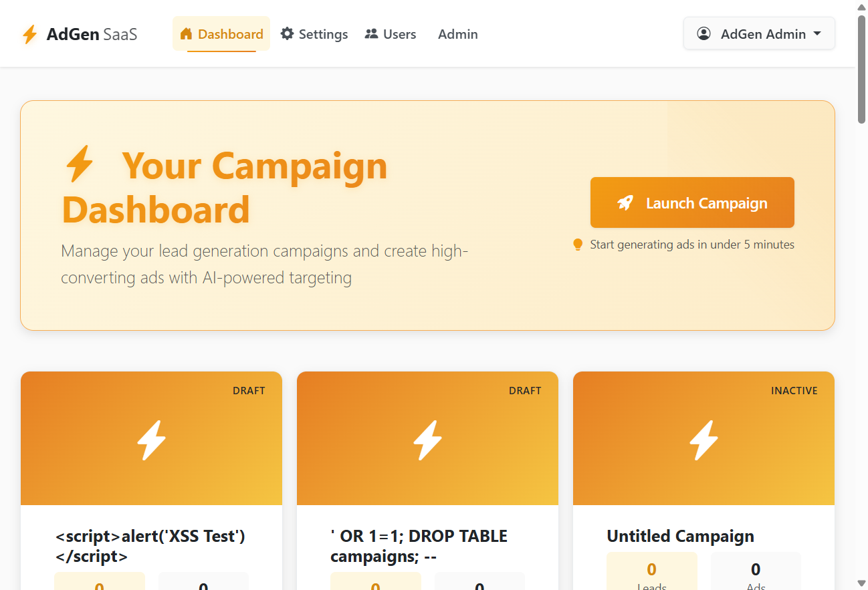The height and width of the screenshot is (590, 868).
Task: Click the people icon beside Users
Action: (371, 33)
